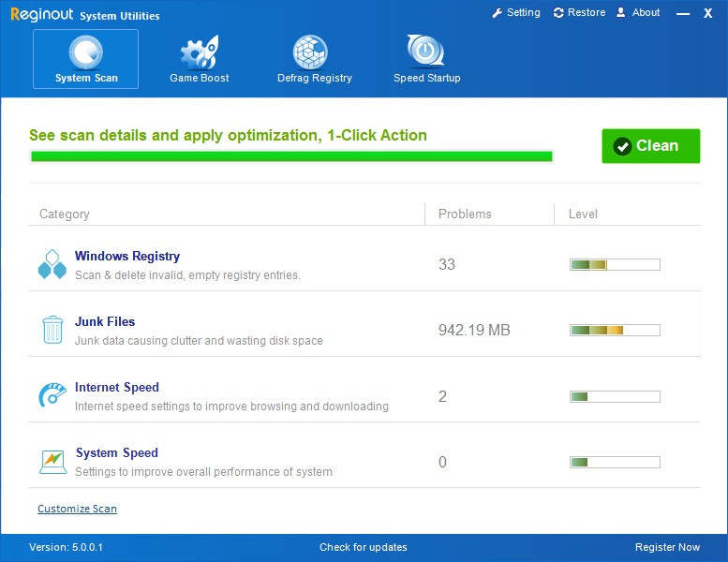728x562 pixels.
Task: Click the Customize Scan link
Action: tap(77, 509)
